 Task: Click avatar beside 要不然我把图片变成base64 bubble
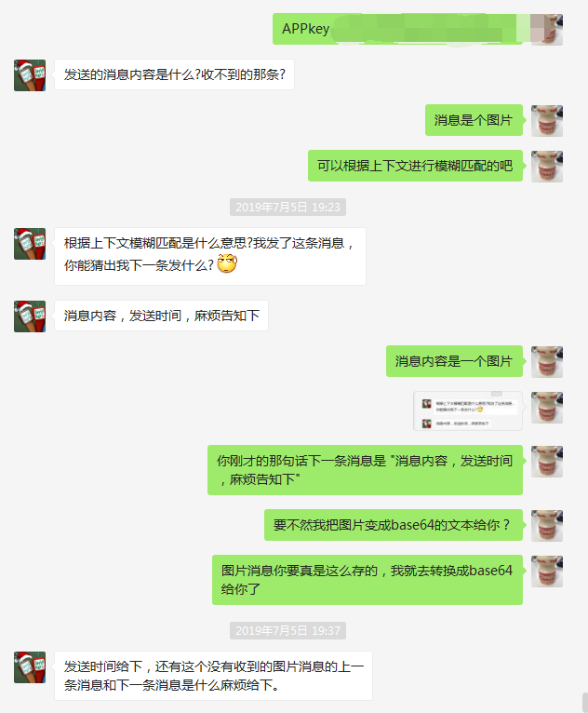(547, 525)
